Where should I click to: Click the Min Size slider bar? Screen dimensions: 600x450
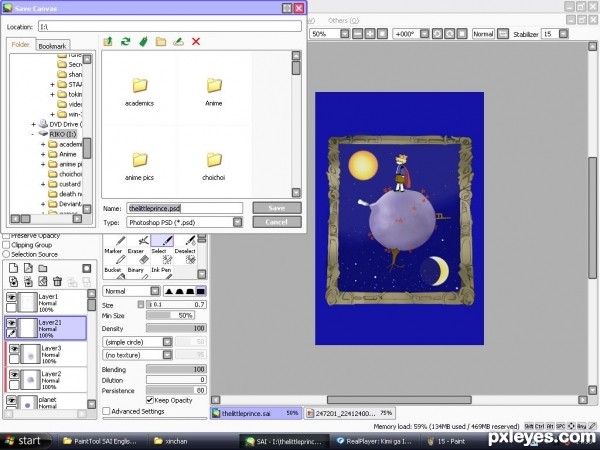point(171,315)
